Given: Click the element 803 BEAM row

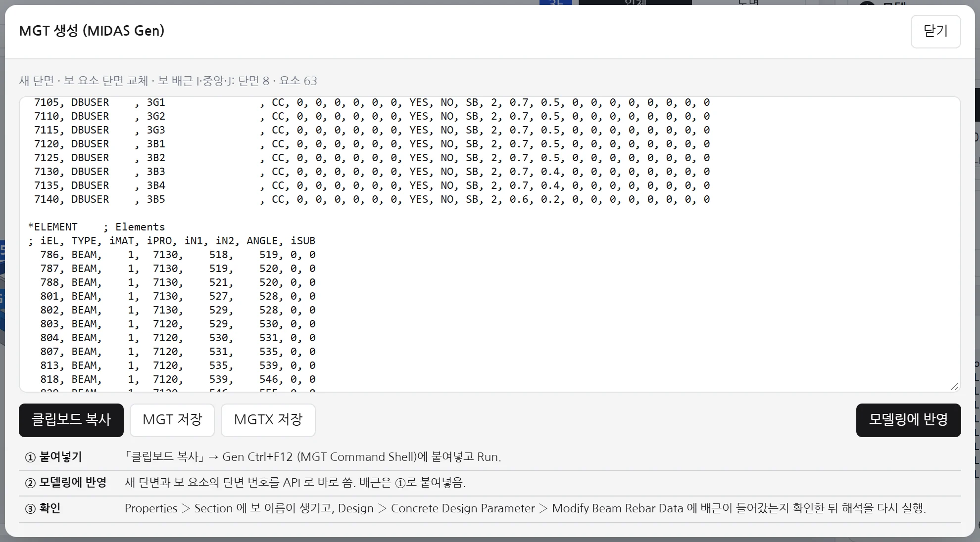Looking at the screenshot, I should [x=178, y=324].
